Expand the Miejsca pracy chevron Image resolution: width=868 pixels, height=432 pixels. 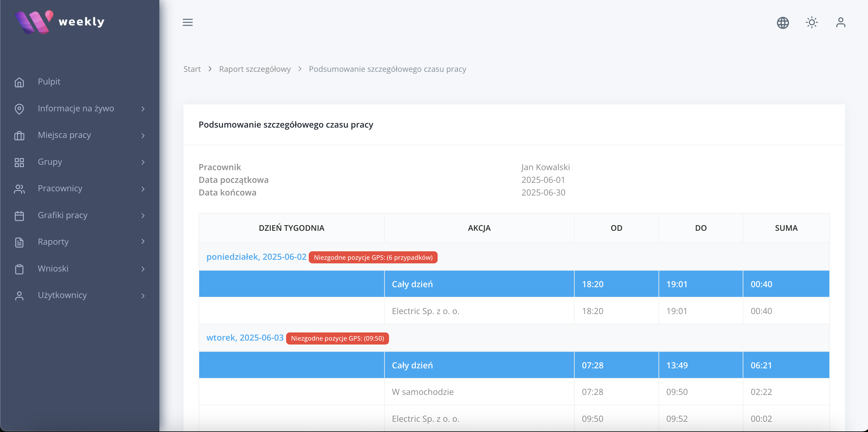(x=143, y=135)
